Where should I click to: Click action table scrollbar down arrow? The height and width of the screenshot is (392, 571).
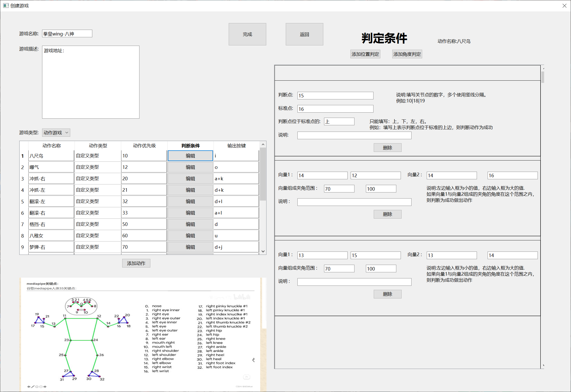263,251
